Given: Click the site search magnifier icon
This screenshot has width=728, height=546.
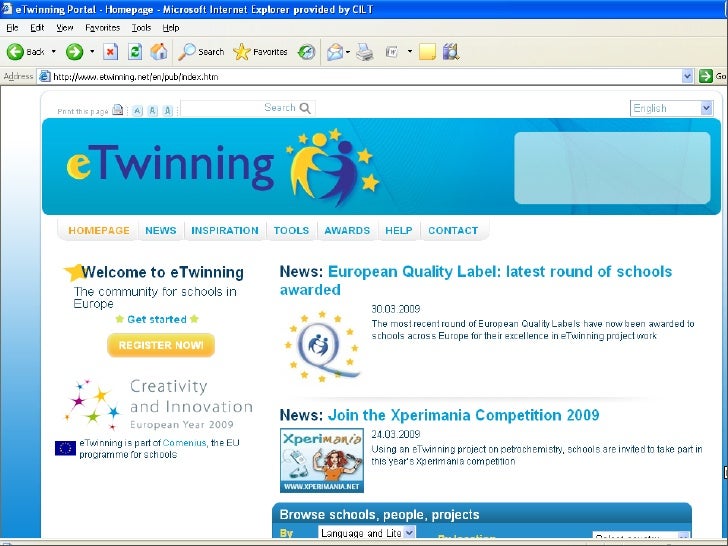Looking at the screenshot, I should [305, 108].
